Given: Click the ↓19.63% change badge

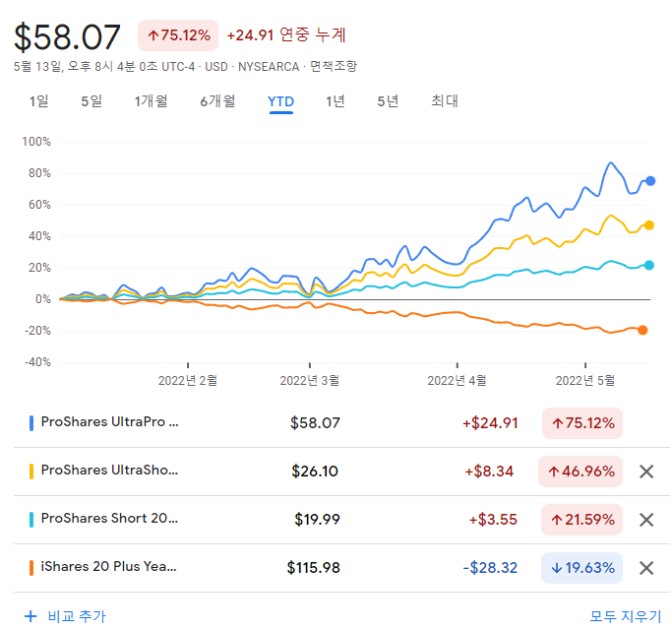Looking at the screenshot, I should point(582,568).
